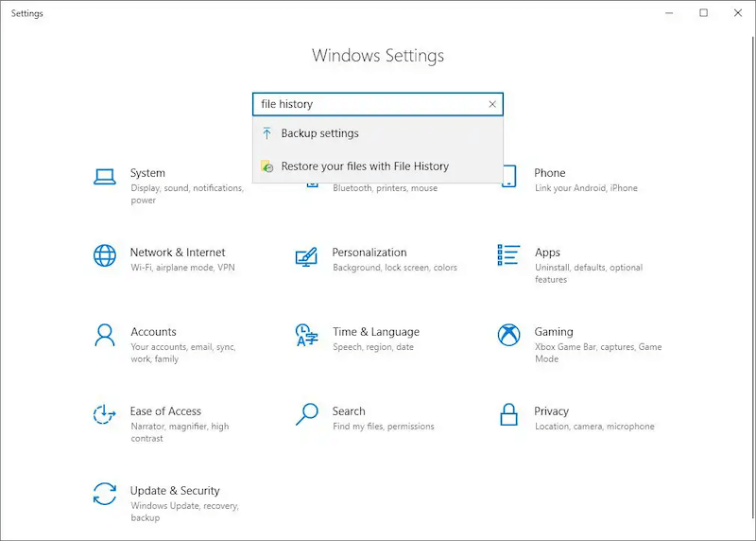Minimize the Settings window
Image resolution: width=756 pixels, height=541 pixels.
click(669, 13)
